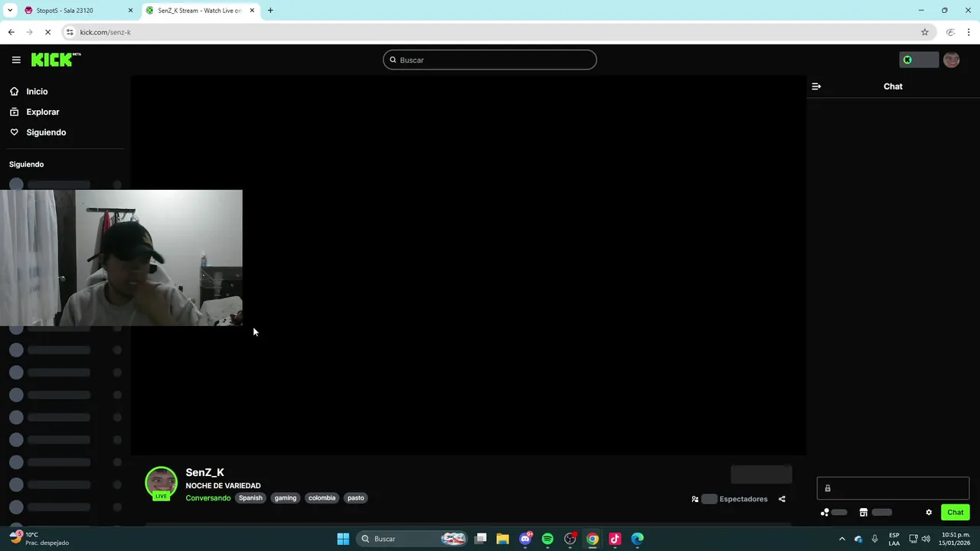Open the Kick hamburger sidebar menu

[16, 60]
